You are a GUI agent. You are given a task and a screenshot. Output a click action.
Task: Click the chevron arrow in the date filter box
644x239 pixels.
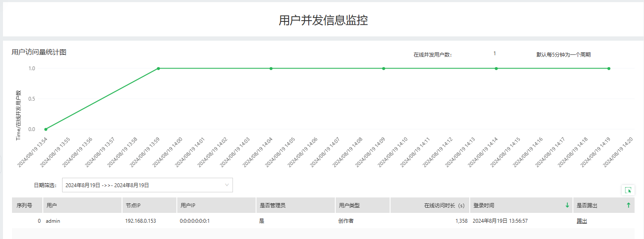(x=227, y=185)
